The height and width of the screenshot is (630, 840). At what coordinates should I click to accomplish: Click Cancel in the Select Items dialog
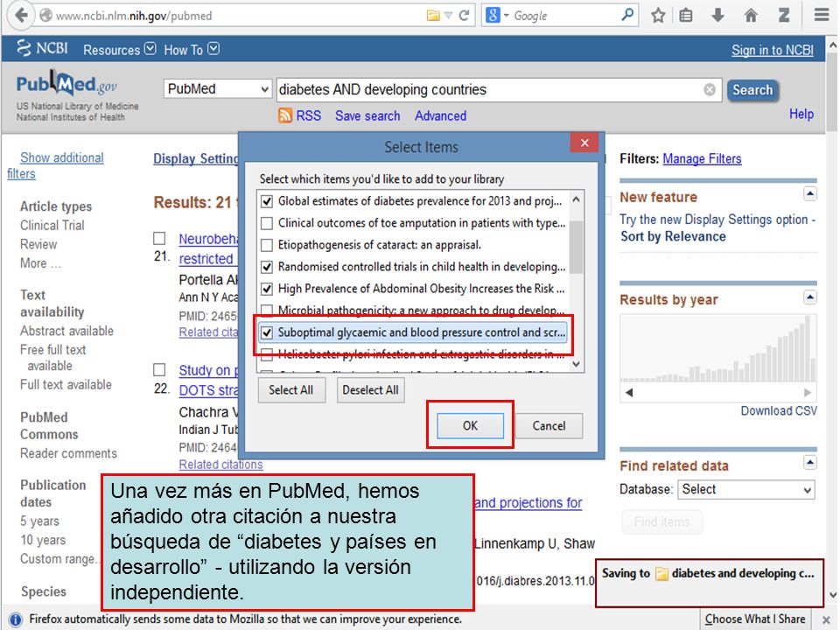[549, 426]
